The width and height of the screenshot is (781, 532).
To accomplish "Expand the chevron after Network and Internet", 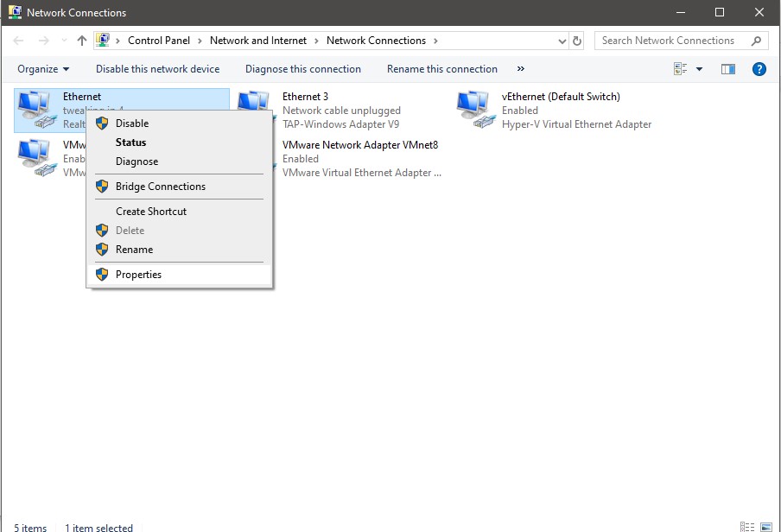I will point(316,41).
